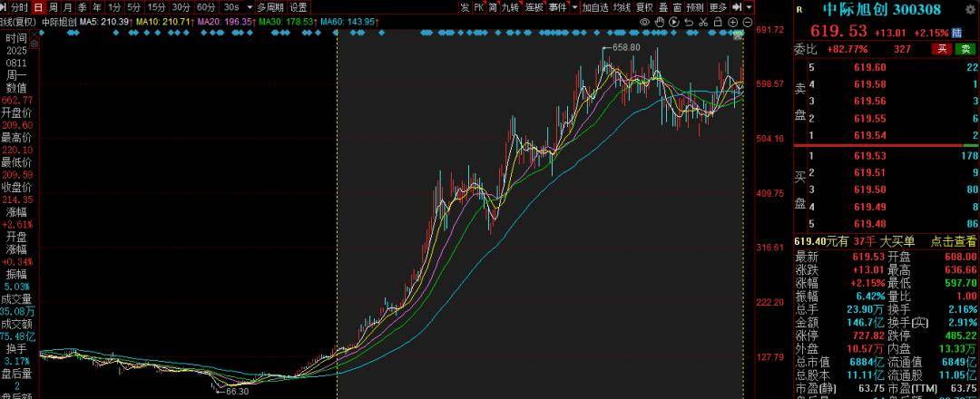The image size is (980, 399).
Task: Switch to the 分时 intraday tab
Action: (x=19, y=7)
